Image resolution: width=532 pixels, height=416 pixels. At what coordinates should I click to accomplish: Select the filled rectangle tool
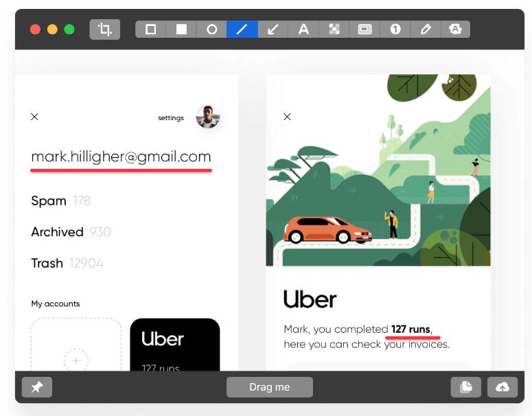tap(181, 30)
